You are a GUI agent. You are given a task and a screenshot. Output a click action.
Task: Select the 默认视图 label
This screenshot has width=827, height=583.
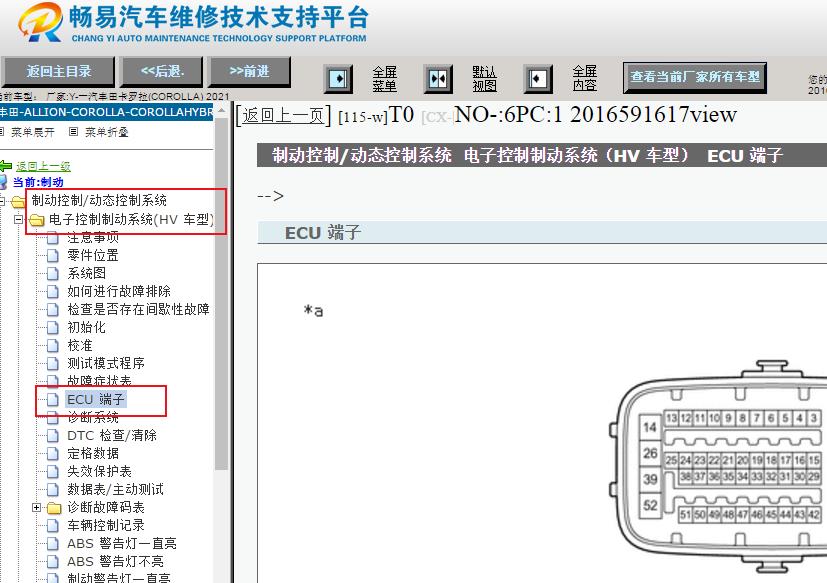[x=484, y=79]
